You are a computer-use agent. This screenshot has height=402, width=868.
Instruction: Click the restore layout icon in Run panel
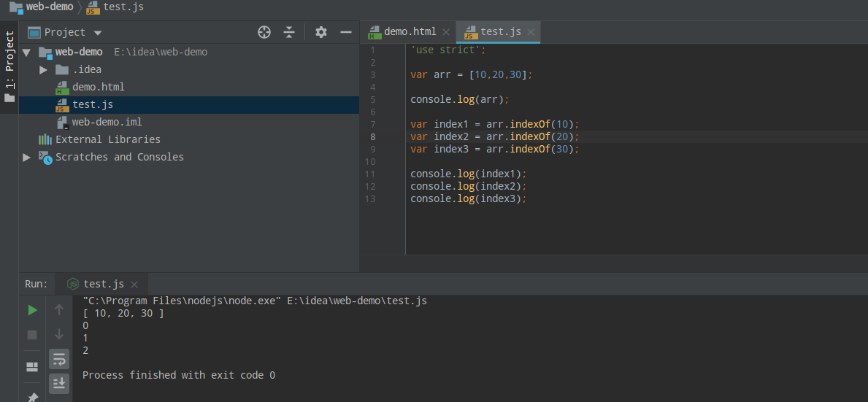32,366
